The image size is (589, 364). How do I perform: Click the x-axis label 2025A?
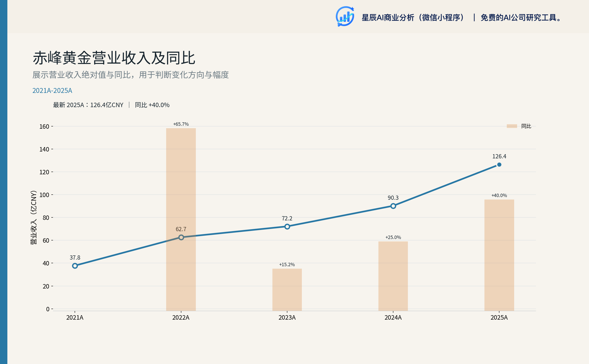[x=499, y=318]
